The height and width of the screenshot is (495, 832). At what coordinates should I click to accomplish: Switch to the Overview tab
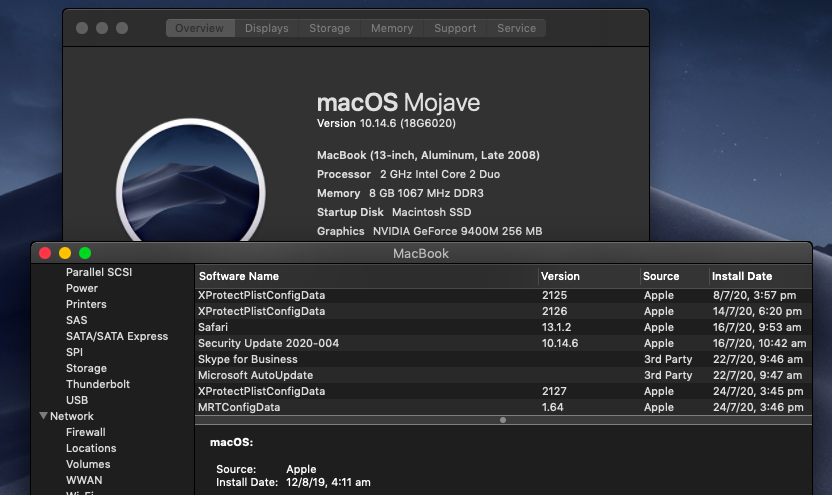point(200,28)
